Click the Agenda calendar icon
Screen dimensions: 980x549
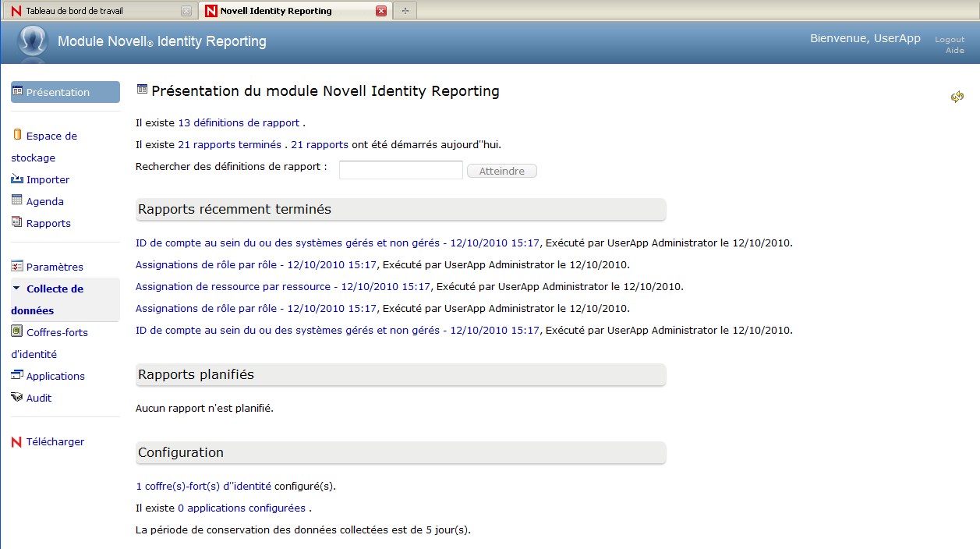[x=17, y=200]
